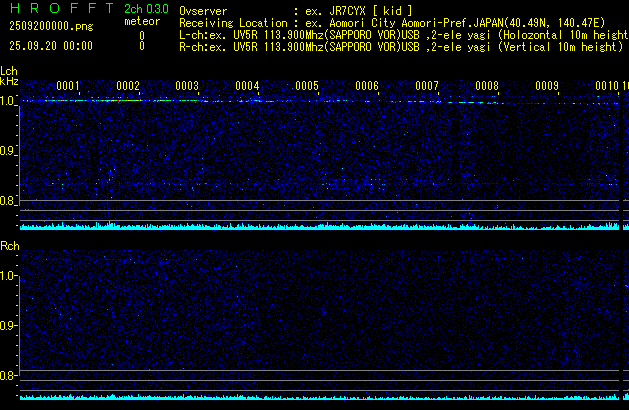Click the cyan Lch level bar graph
Screen dimensions: 629x410
(x=320, y=226)
